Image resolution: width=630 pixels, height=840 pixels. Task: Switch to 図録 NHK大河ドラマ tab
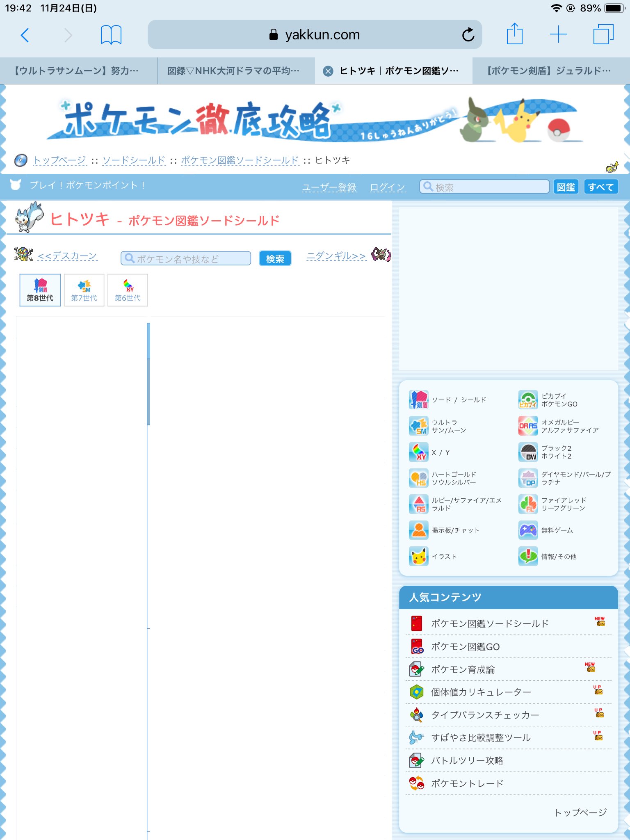coord(236,71)
